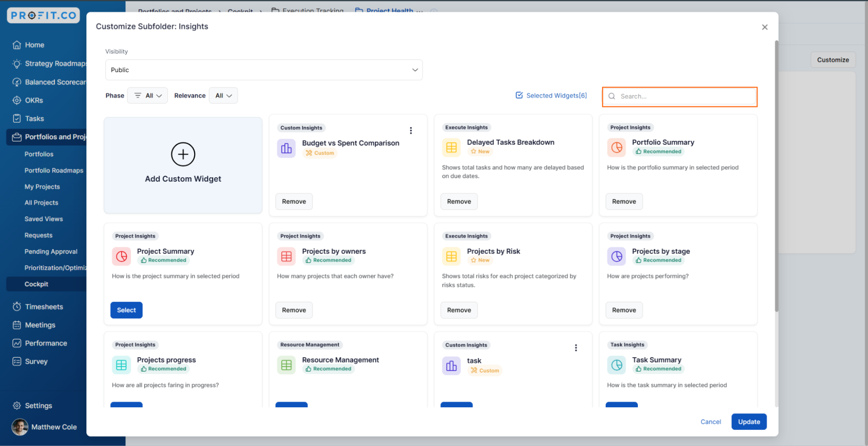The image size is (868, 446).
Task: Click the Update button
Action: (x=749, y=422)
